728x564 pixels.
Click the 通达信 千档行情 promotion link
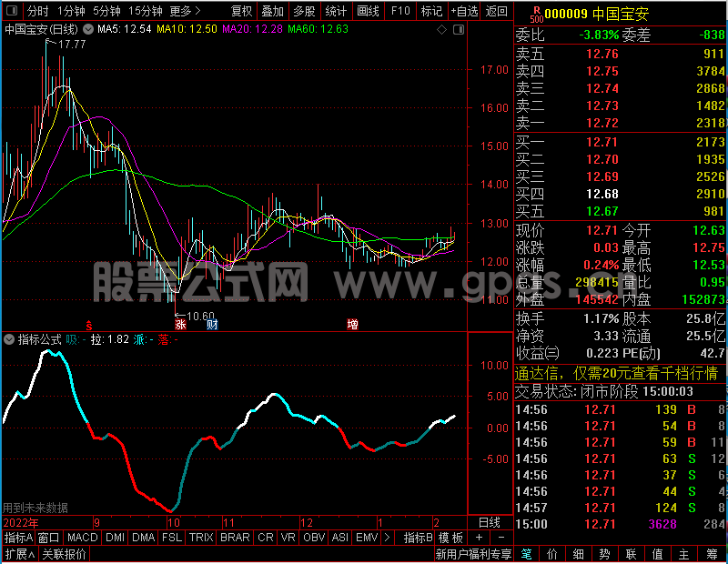[x=617, y=373]
